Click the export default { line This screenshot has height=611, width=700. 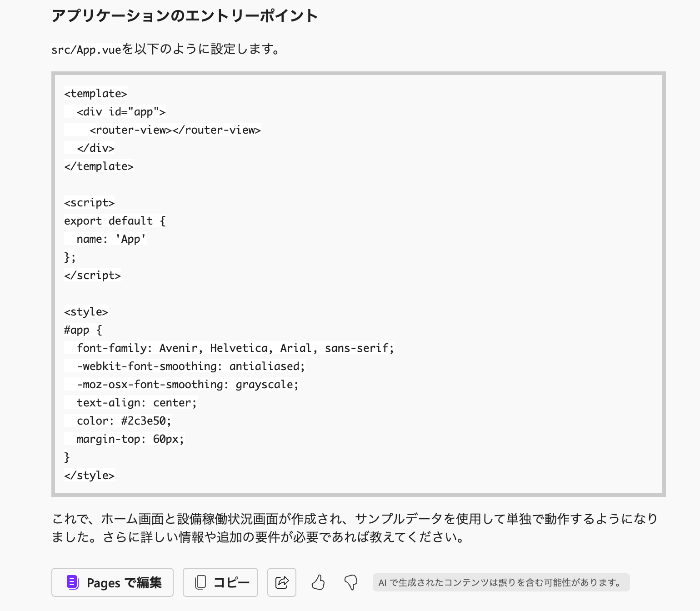[x=115, y=221]
